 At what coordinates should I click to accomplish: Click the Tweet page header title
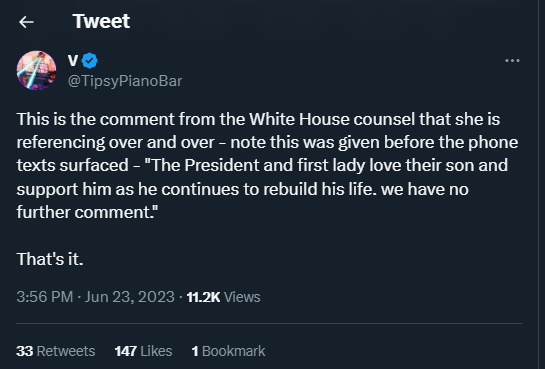pos(101,21)
